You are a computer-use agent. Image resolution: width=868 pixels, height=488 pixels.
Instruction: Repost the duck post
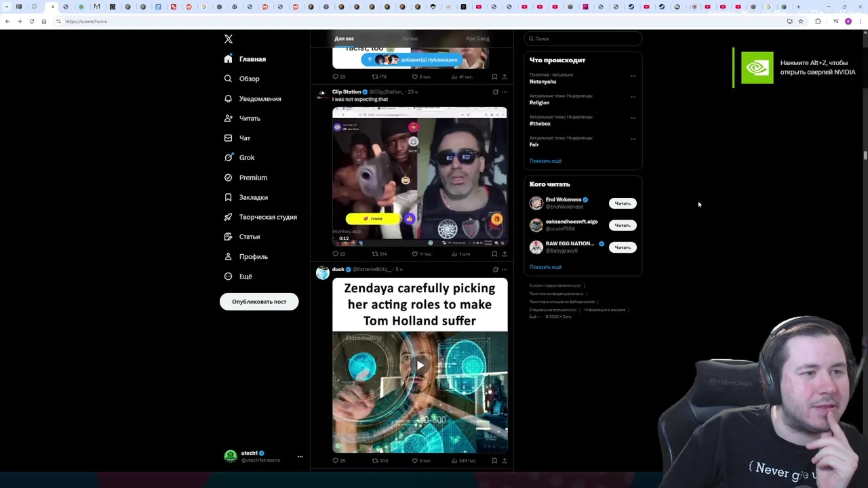380,461
